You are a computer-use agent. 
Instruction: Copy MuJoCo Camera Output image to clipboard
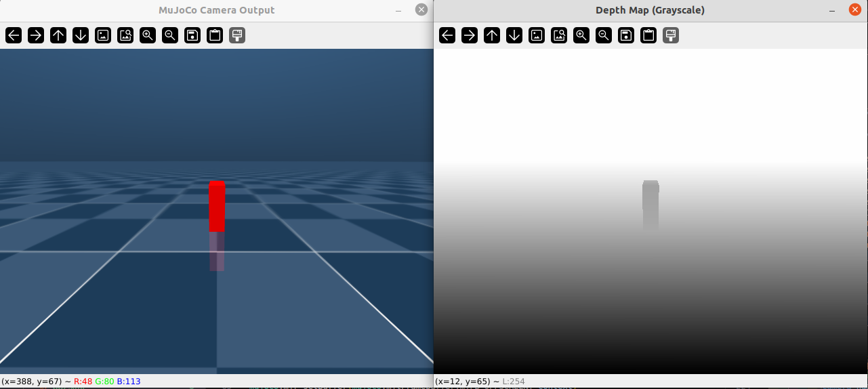pos(215,35)
